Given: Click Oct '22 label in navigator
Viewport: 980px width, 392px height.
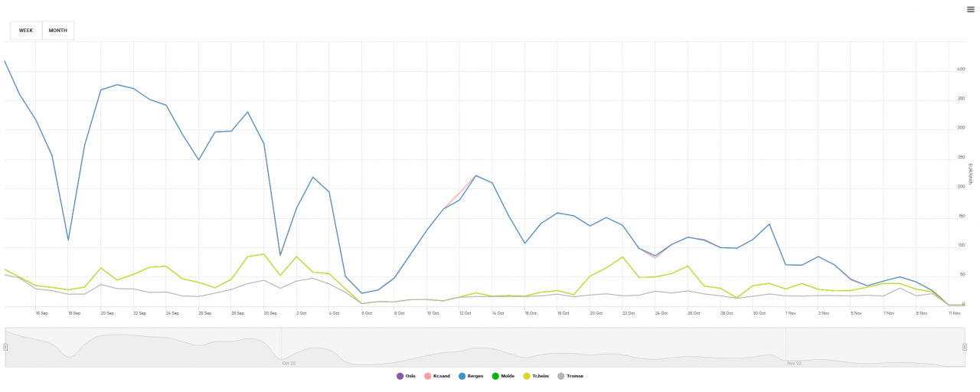Looking at the screenshot, I should click(289, 363).
